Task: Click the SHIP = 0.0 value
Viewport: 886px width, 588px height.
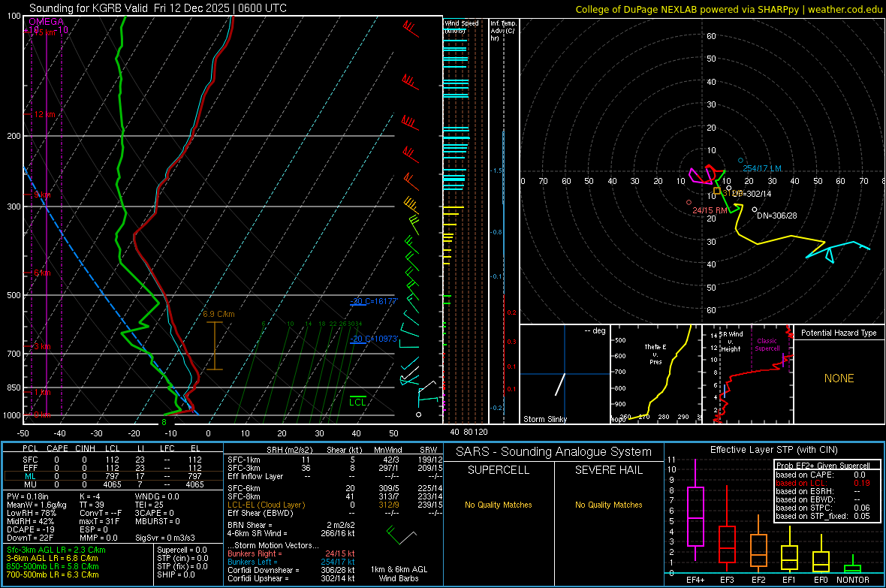Action: pyautogui.click(x=176, y=574)
